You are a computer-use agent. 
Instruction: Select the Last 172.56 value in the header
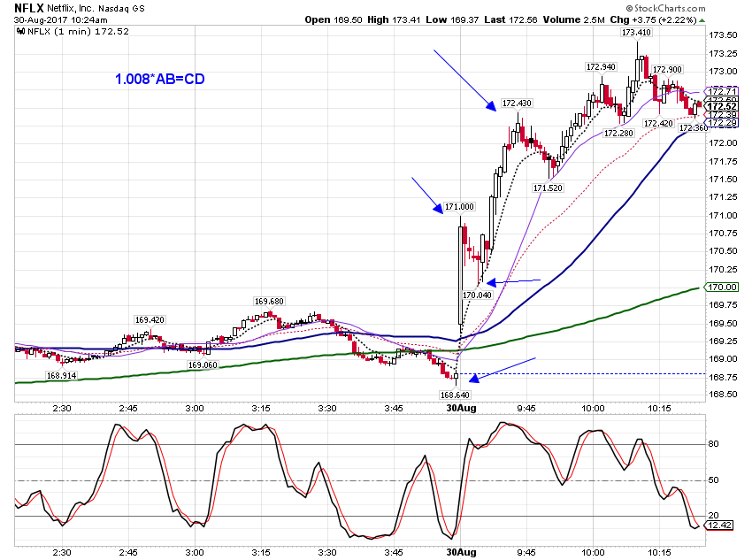tap(510, 19)
